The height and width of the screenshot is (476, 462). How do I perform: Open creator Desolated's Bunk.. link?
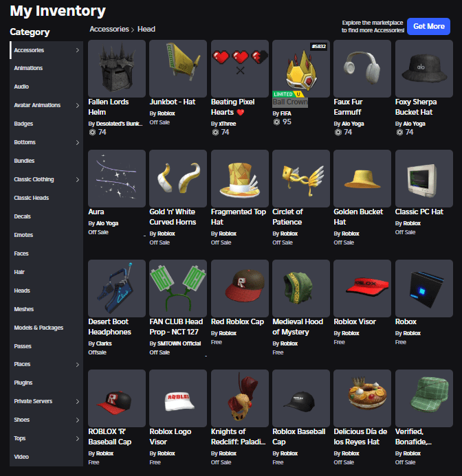pyautogui.click(x=119, y=124)
